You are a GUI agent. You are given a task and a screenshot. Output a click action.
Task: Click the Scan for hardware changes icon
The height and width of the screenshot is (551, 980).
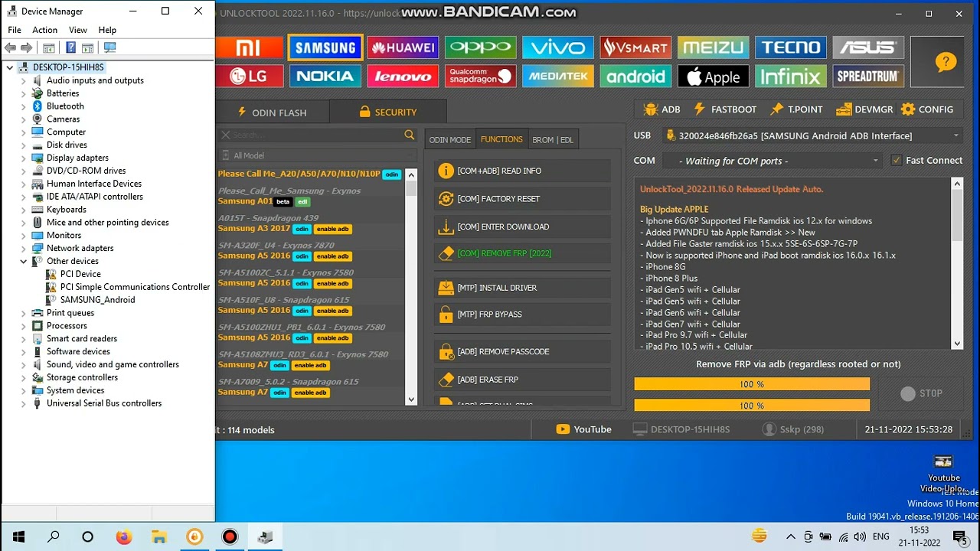pyautogui.click(x=109, y=47)
